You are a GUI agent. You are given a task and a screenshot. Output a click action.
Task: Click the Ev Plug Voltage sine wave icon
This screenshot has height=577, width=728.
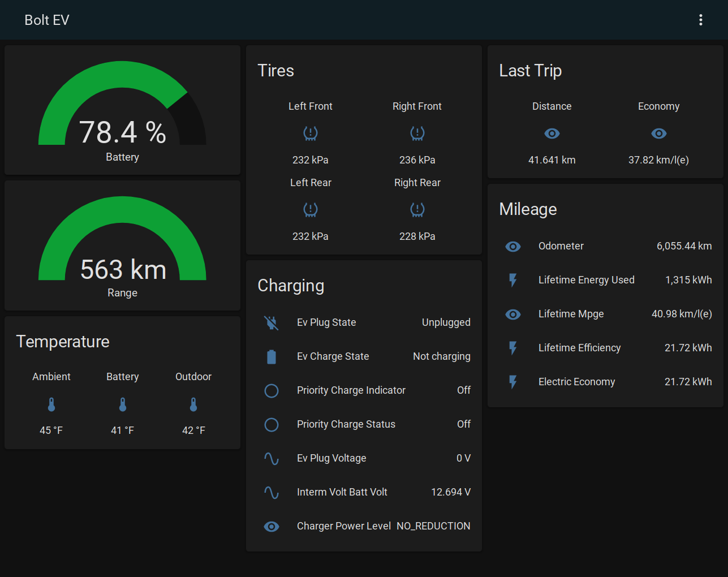tap(272, 458)
